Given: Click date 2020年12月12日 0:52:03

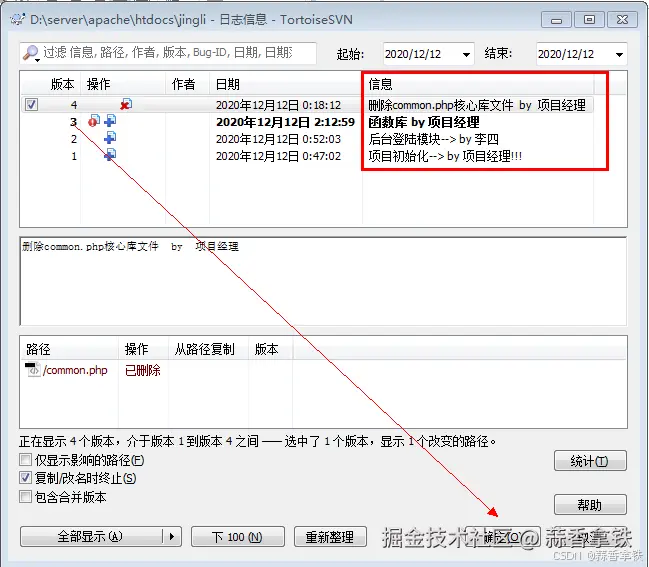Looking at the screenshot, I should (x=278, y=139).
